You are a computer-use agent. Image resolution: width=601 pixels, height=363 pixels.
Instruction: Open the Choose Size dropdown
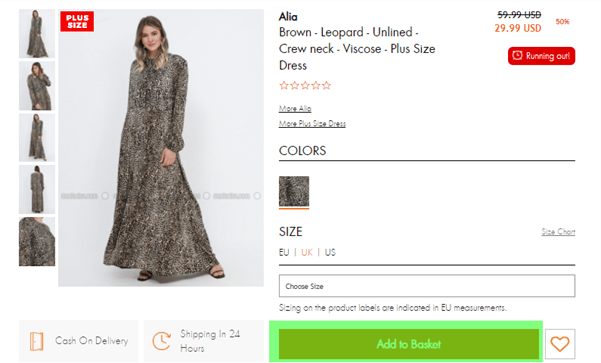(x=427, y=286)
